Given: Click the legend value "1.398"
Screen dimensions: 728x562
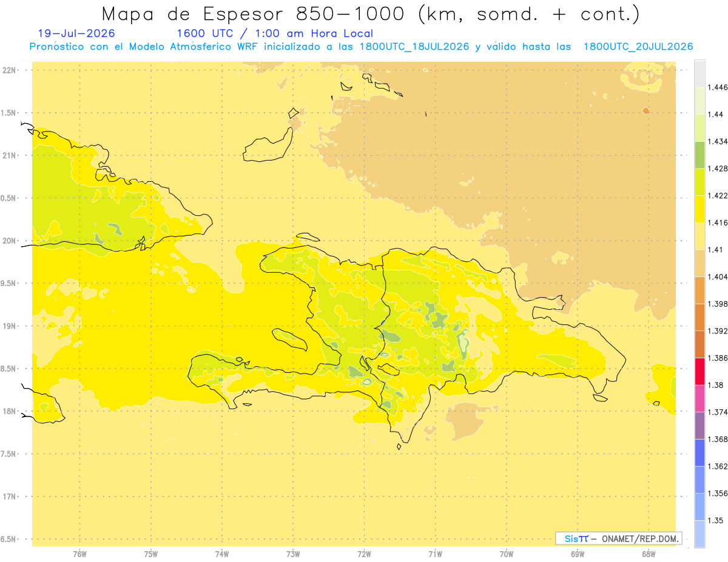Looking at the screenshot, I should pyautogui.click(x=718, y=304).
